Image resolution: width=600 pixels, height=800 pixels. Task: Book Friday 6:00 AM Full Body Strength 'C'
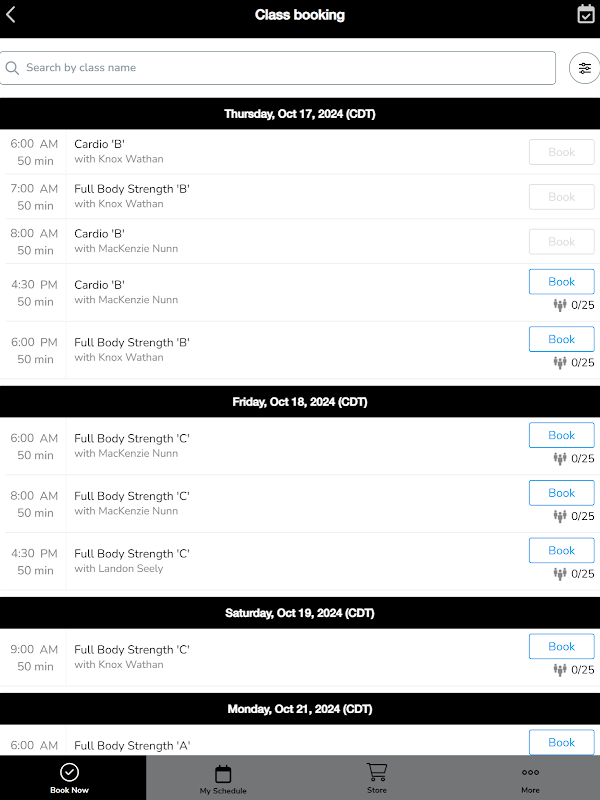coord(561,435)
